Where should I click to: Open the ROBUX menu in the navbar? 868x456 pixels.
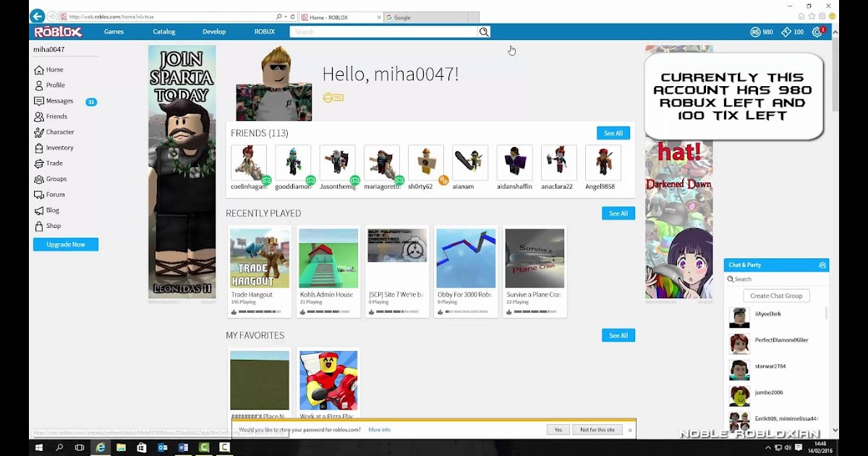click(x=265, y=32)
